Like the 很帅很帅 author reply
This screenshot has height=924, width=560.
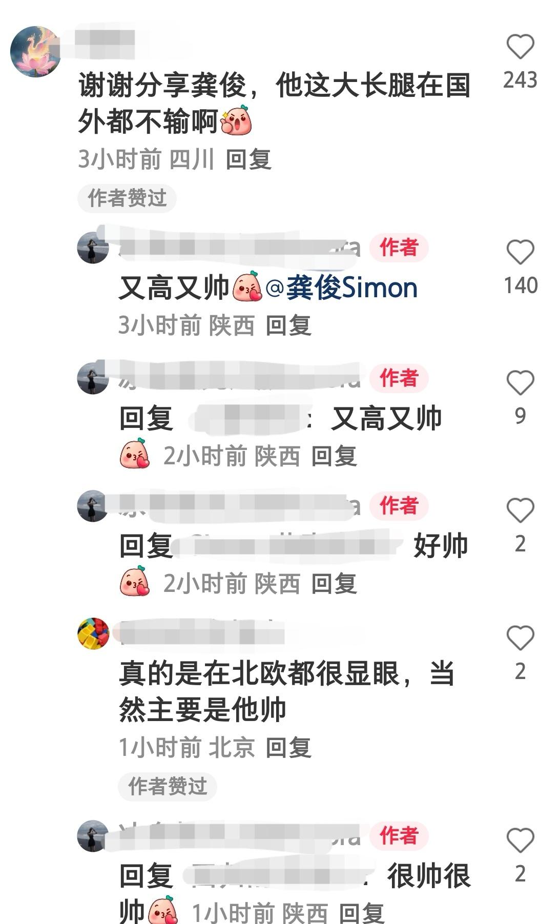(520, 840)
